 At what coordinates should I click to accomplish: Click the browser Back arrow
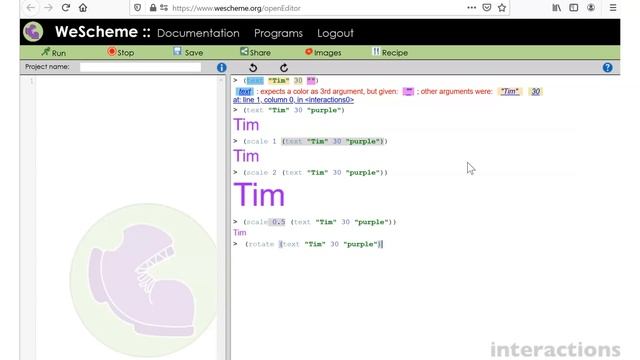31,8
